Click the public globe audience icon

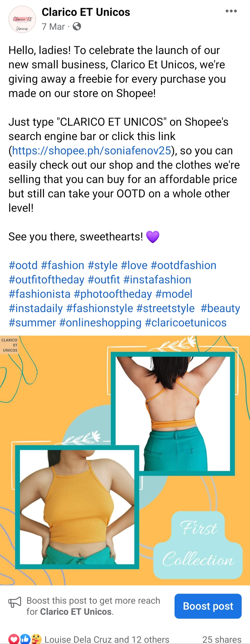point(77,26)
